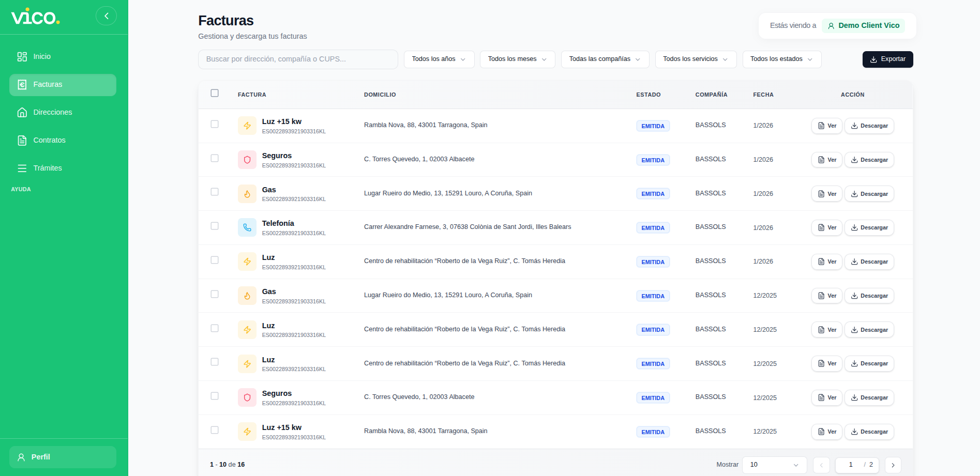Open the Perfil section at sidebar bottom
980x476 pixels.
[63, 457]
